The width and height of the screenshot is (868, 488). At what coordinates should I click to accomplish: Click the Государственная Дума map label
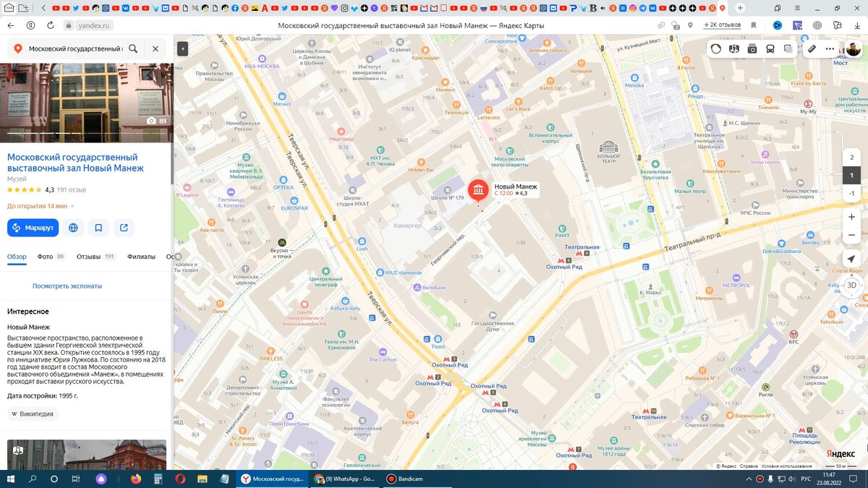tap(491, 322)
